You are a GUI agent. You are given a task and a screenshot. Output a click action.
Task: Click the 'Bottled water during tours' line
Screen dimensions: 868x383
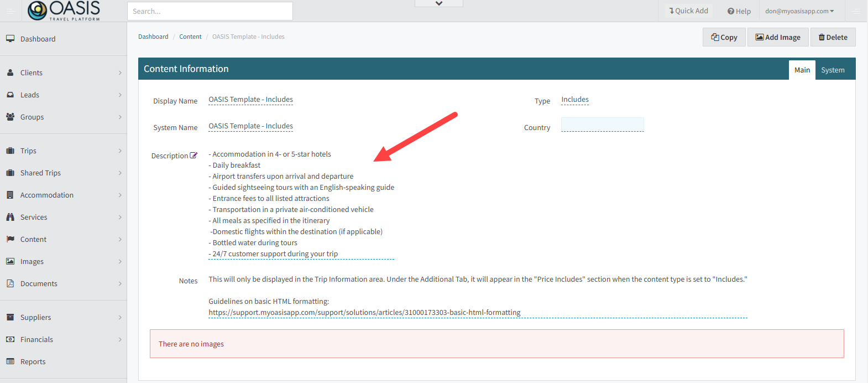coord(253,242)
